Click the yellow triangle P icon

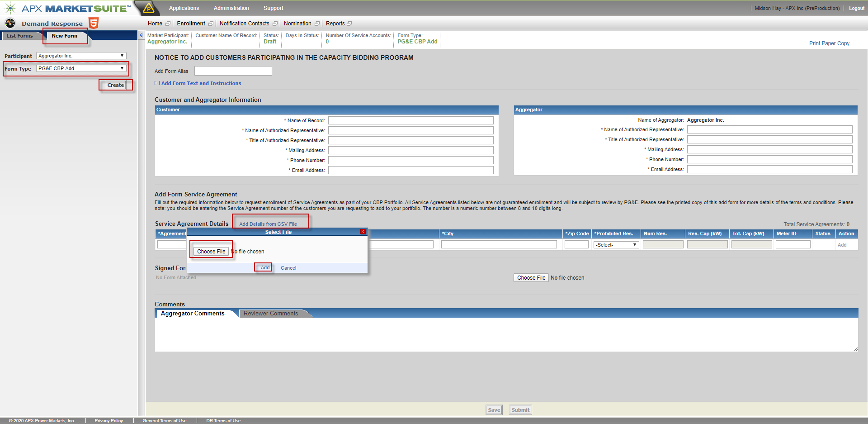pyautogui.click(x=148, y=8)
